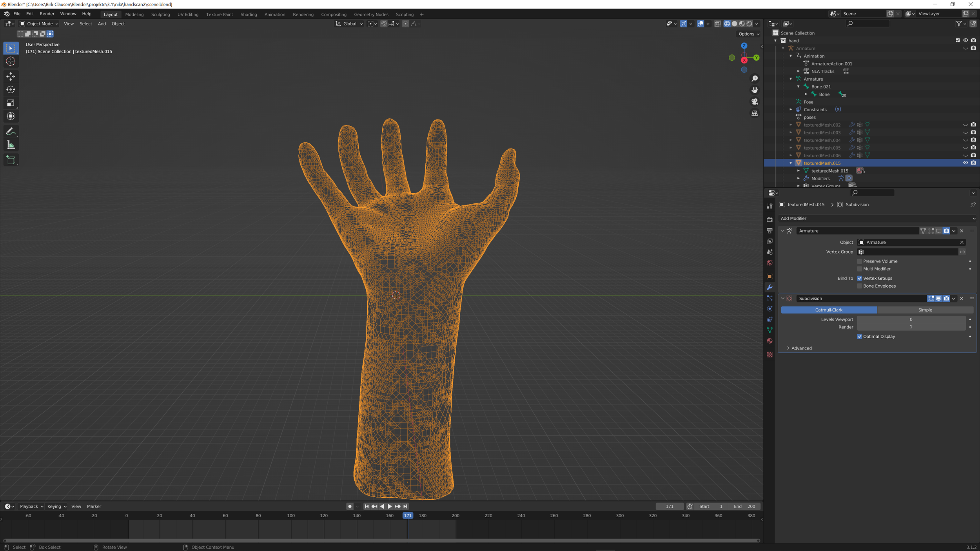The image size is (980, 551).
Task: Uncheck the Optimal Display option
Action: (x=860, y=337)
